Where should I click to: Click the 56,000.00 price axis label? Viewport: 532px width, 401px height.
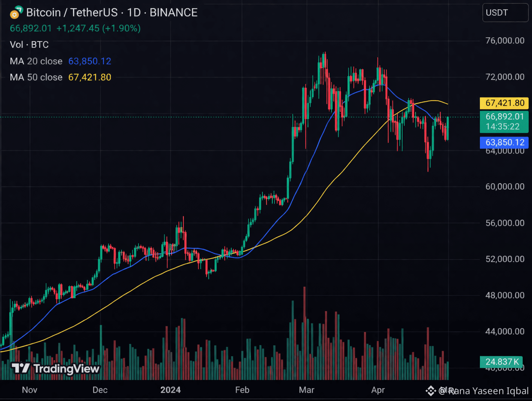coord(505,223)
